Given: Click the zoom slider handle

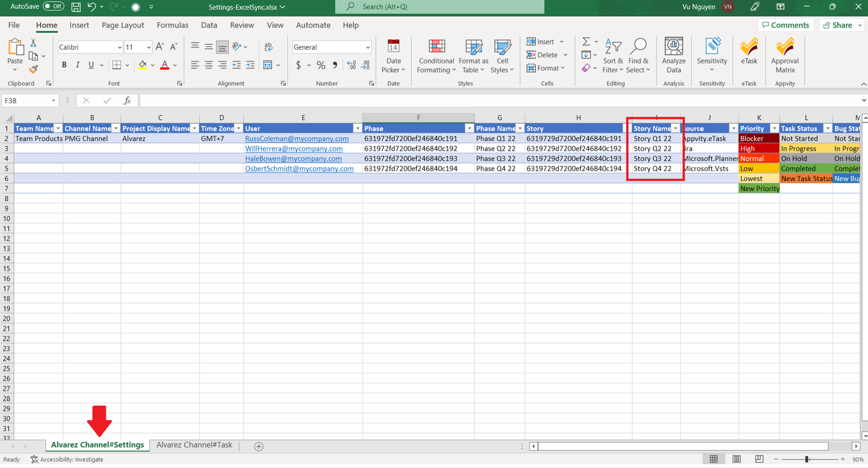Looking at the screenshot, I should 806,459.
